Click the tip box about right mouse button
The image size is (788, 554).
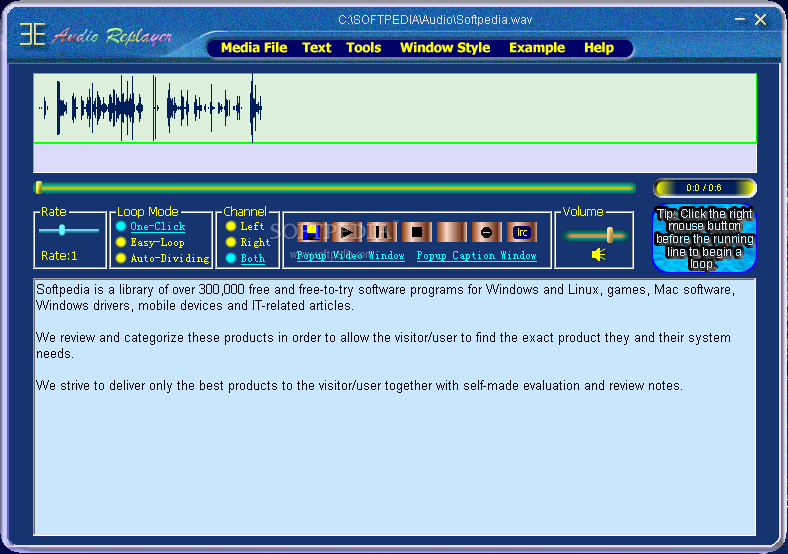coord(704,238)
